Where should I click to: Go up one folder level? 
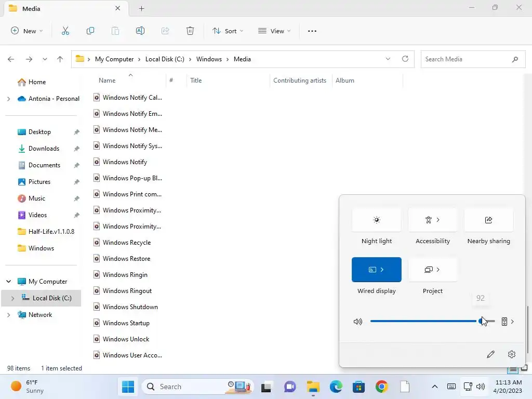point(60,59)
